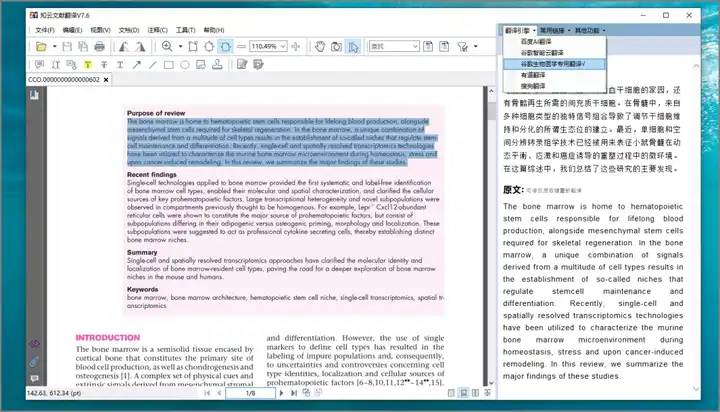Screen dimensions: 720x412
Task: Select the Hand pan tool
Action: point(320,46)
